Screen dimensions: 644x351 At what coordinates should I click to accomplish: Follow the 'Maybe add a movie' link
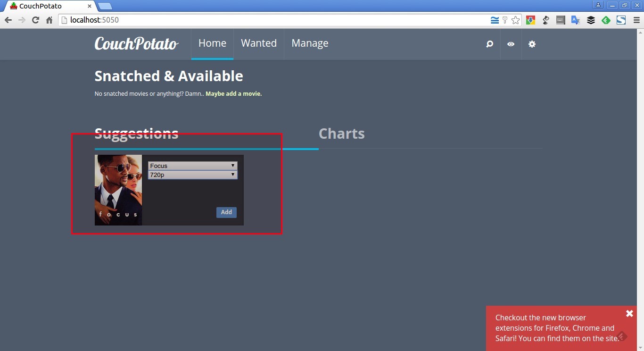tap(233, 94)
